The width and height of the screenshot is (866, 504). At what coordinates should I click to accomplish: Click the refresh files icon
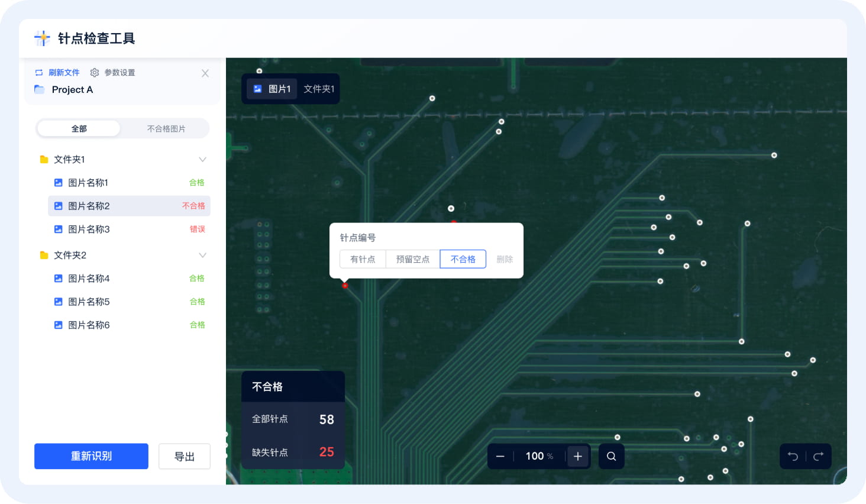click(x=39, y=73)
